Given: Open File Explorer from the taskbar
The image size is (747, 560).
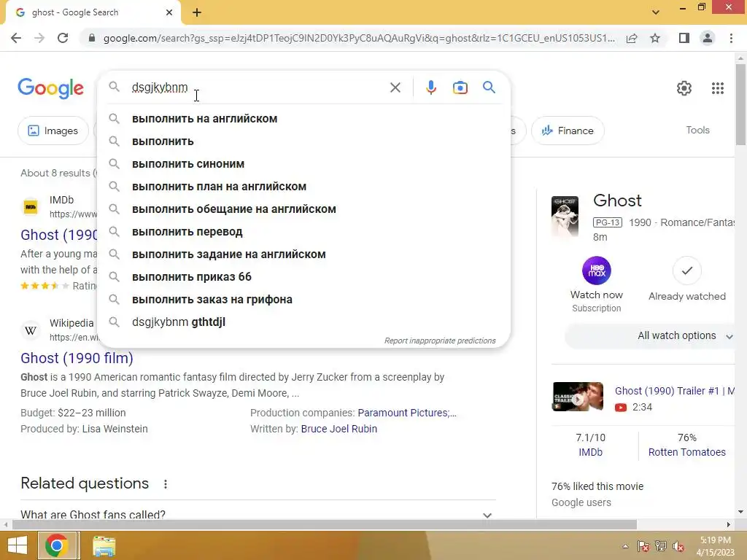Looking at the screenshot, I should click(x=104, y=545).
